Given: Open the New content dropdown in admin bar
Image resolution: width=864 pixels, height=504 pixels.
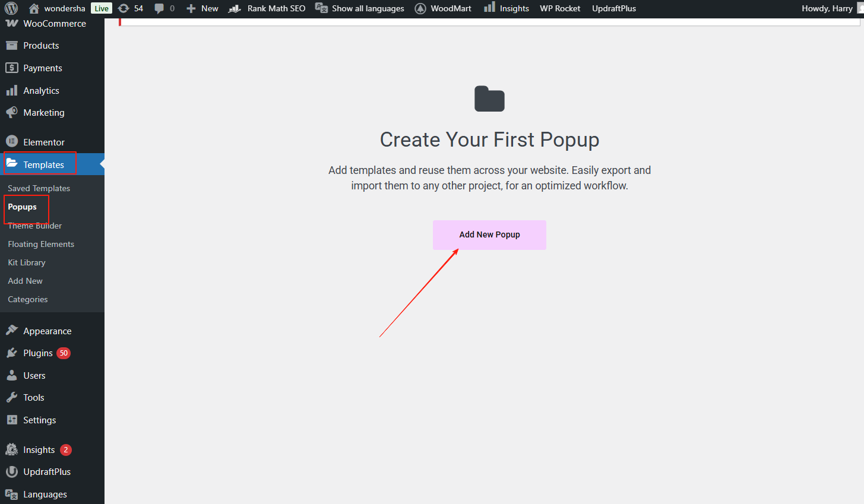Looking at the screenshot, I should pyautogui.click(x=202, y=8).
